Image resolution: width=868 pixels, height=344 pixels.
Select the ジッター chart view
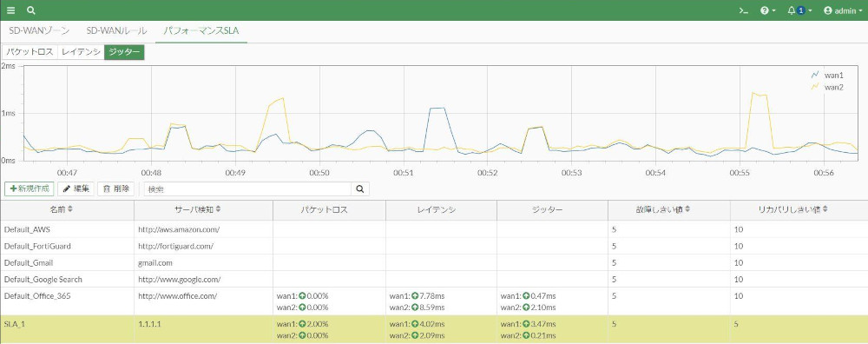tap(124, 52)
